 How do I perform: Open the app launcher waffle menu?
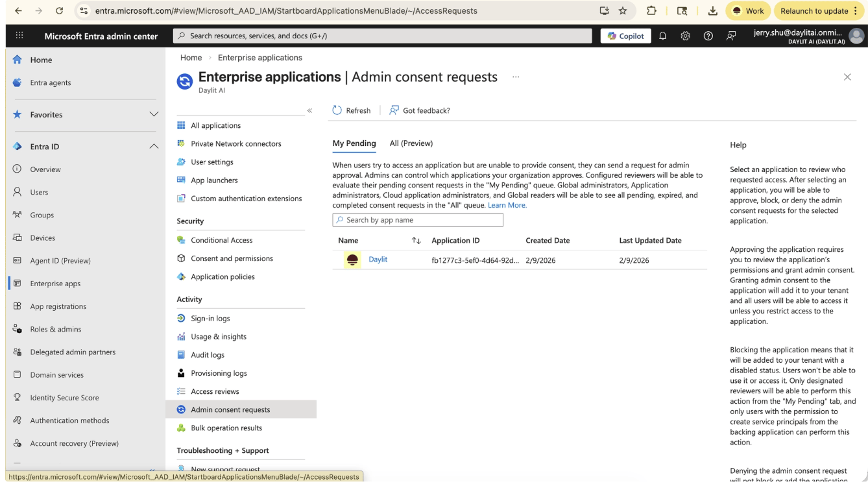tap(19, 36)
